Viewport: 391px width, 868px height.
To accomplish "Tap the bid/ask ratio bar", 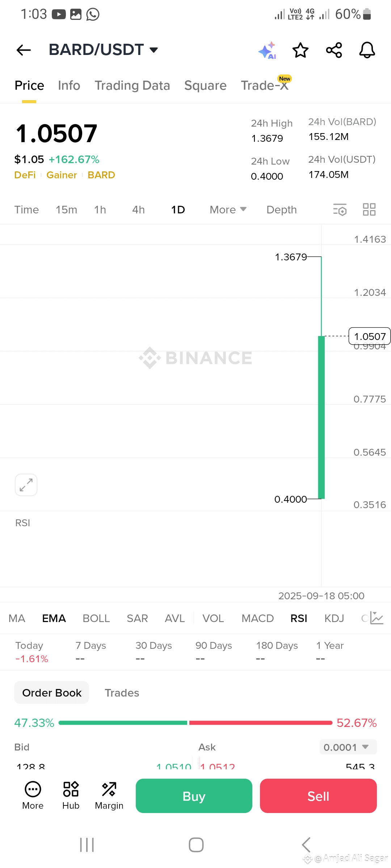I will (x=195, y=723).
